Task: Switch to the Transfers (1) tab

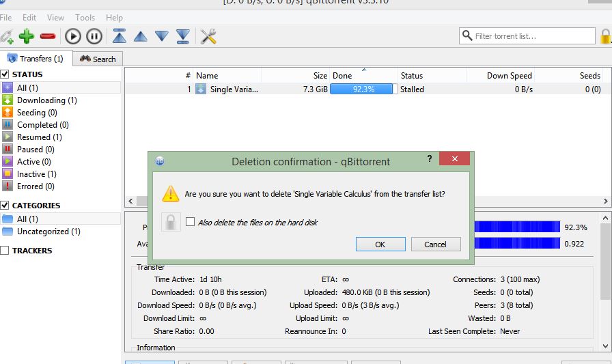Action: pyautogui.click(x=36, y=59)
